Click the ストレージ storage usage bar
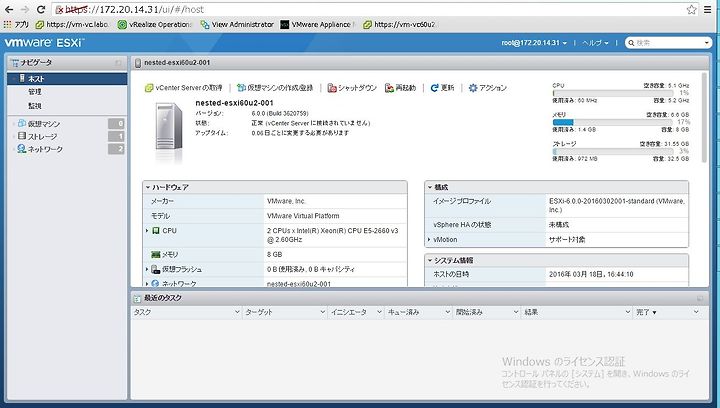 coord(613,151)
